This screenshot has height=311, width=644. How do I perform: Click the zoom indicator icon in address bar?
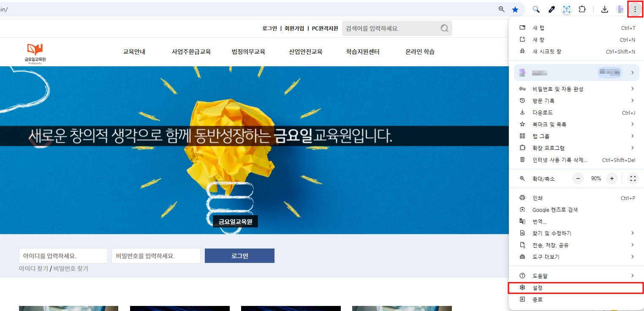click(502, 9)
